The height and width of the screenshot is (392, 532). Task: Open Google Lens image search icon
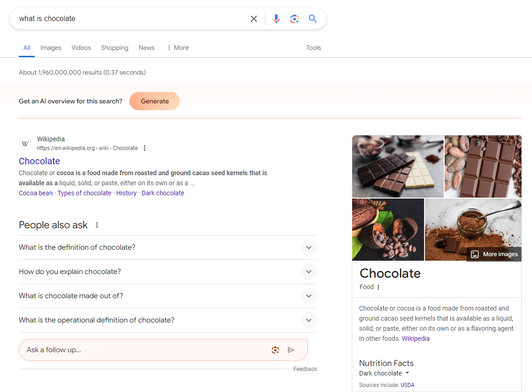click(x=294, y=19)
